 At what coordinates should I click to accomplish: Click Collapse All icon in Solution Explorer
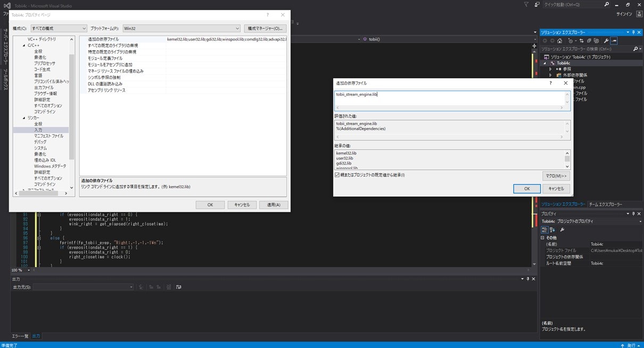pyautogui.click(x=589, y=40)
